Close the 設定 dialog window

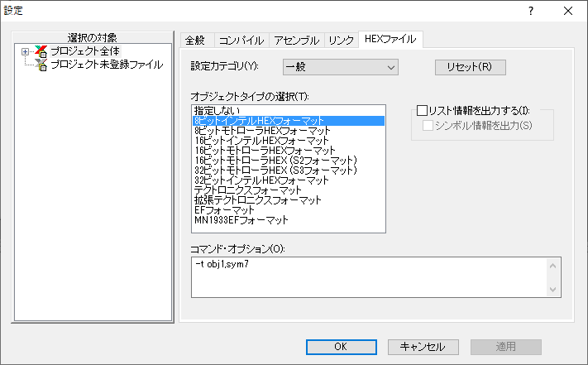click(568, 11)
